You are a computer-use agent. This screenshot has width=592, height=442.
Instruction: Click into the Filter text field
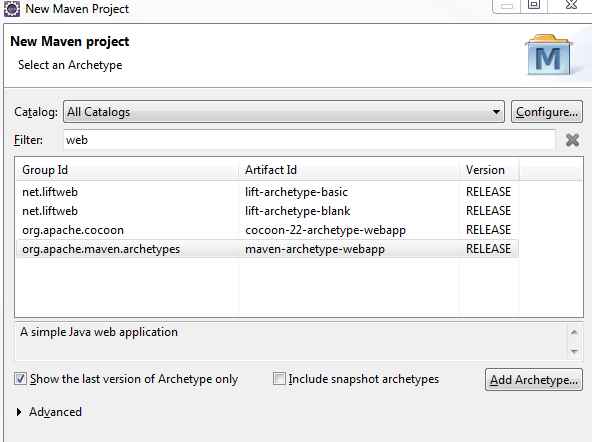click(x=309, y=140)
